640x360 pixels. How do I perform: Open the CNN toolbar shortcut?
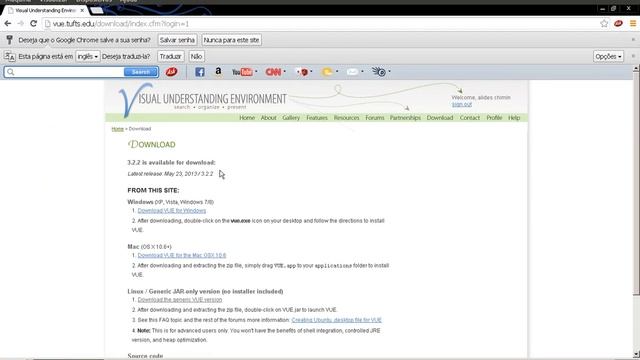point(273,72)
